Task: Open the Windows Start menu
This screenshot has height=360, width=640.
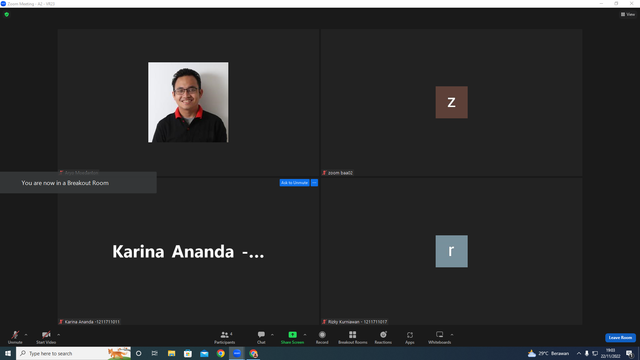Action: 8,353
